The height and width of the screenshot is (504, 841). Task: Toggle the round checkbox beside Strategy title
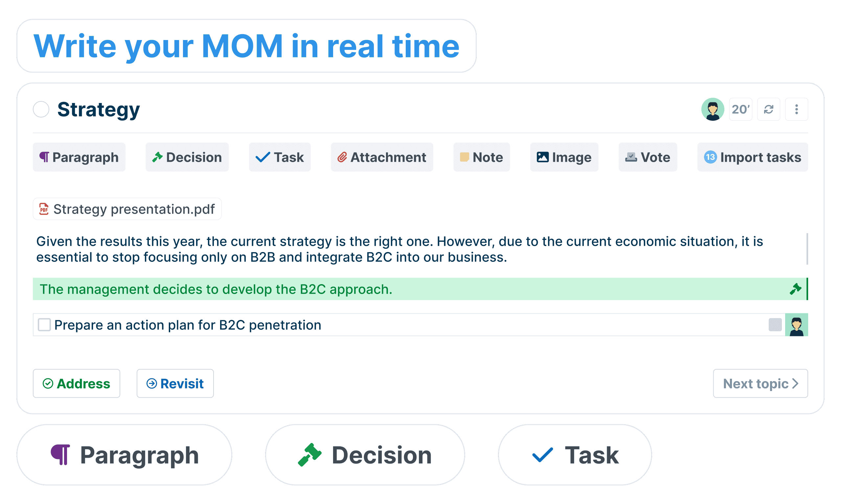pyautogui.click(x=41, y=109)
